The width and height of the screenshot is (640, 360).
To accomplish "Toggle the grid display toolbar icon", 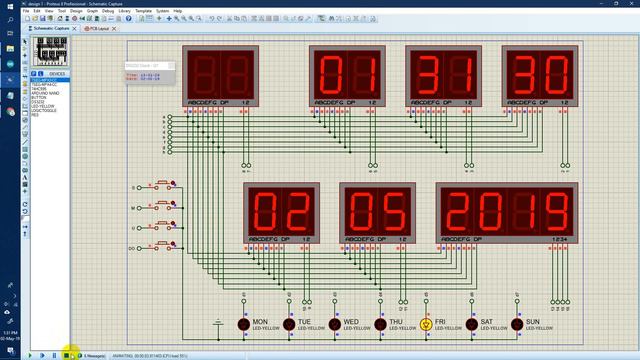I will point(150,19).
